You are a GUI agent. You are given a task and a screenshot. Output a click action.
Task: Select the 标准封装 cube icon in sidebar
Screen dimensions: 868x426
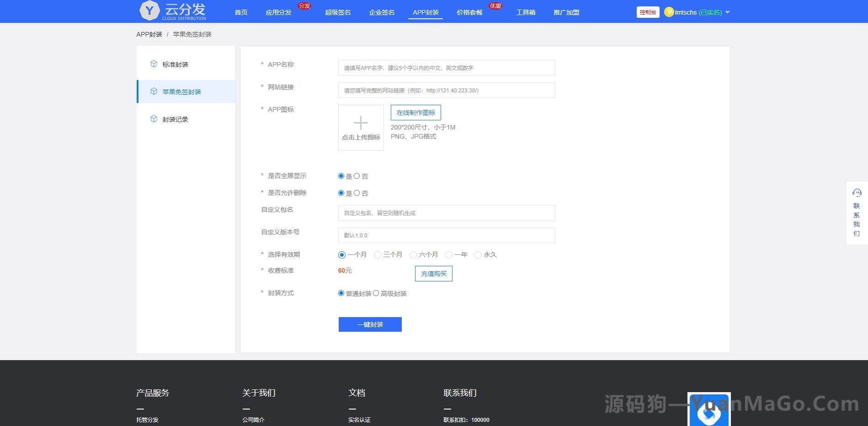tap(154, 64)
